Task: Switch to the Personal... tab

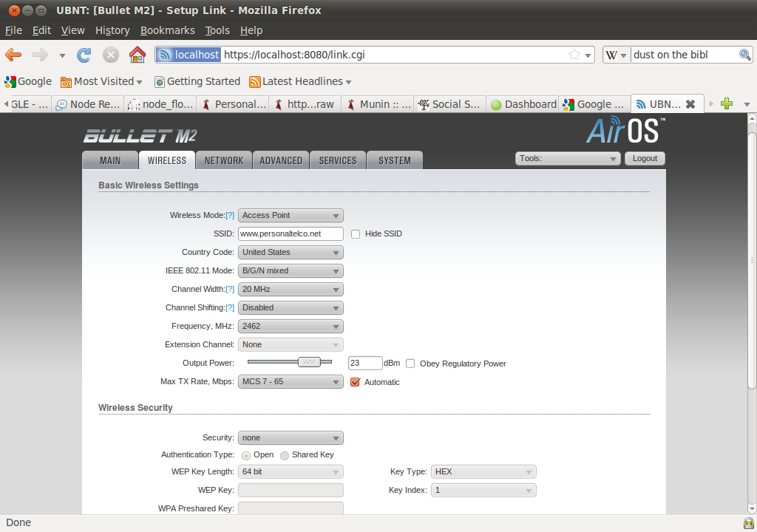Action: pyautogui.click(x=232, y=104)
